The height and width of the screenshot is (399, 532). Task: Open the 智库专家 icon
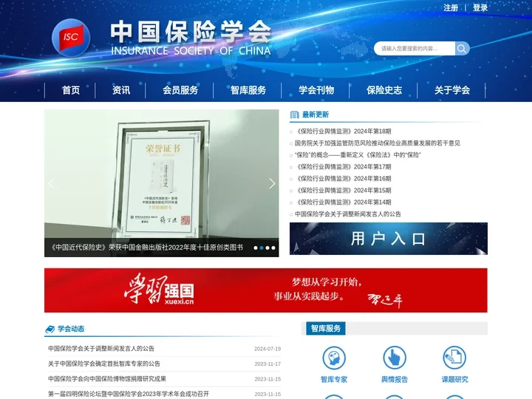[x=334, y=358]
